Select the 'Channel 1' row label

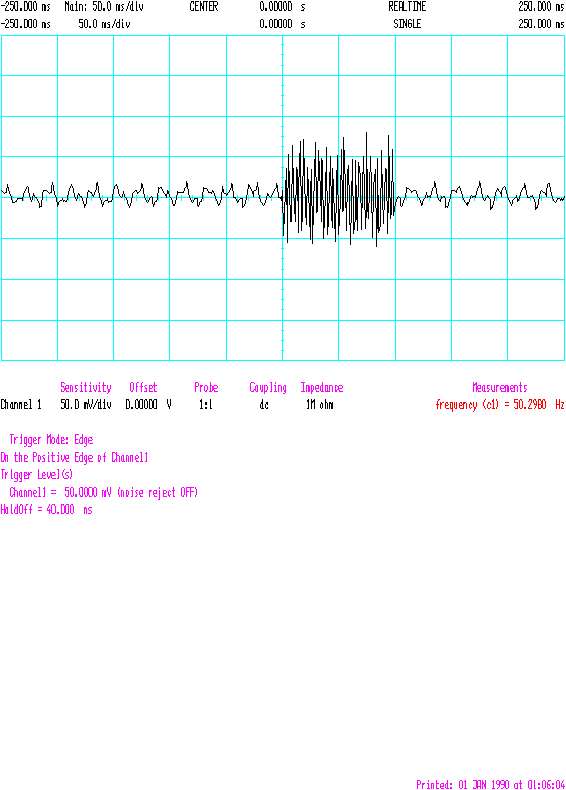pyautogui.click(x=21, y=404)
